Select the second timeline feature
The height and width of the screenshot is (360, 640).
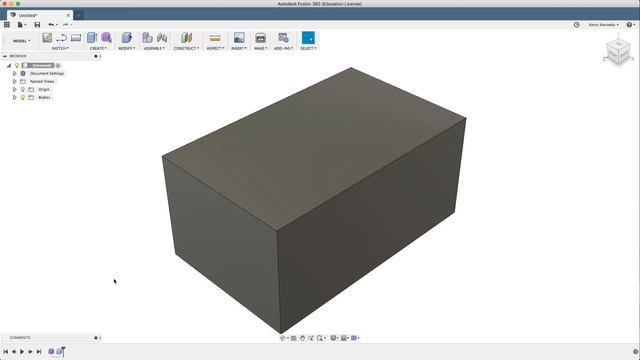click(60, 351)
